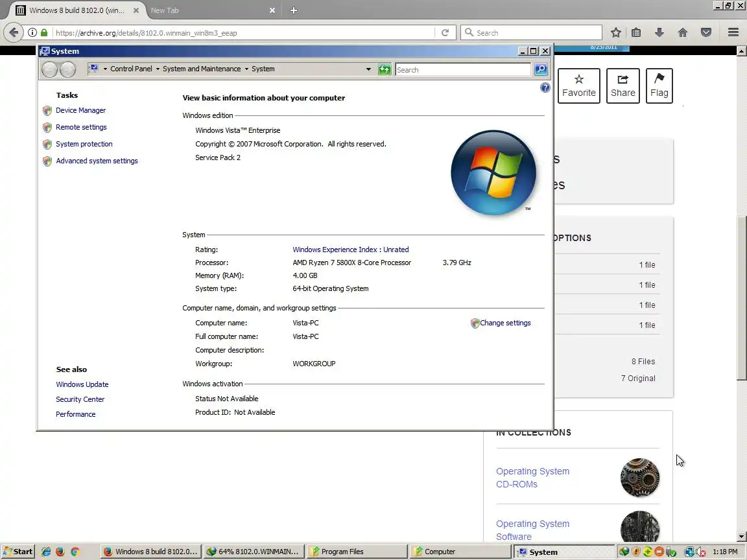This screenshot has width=747, height=560.
Task: Click Firefox back button
Action: (x=14, y=32)
